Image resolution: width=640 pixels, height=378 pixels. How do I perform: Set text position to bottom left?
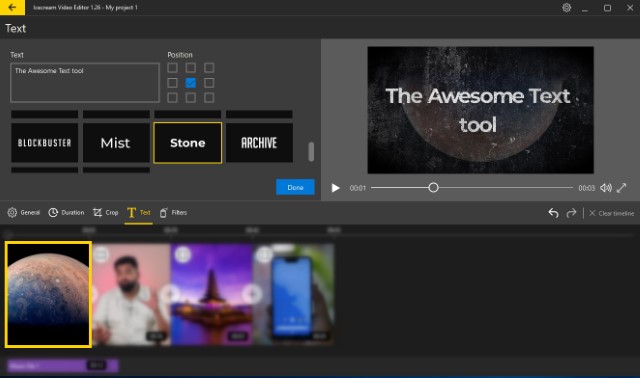[x=172, y=98]
